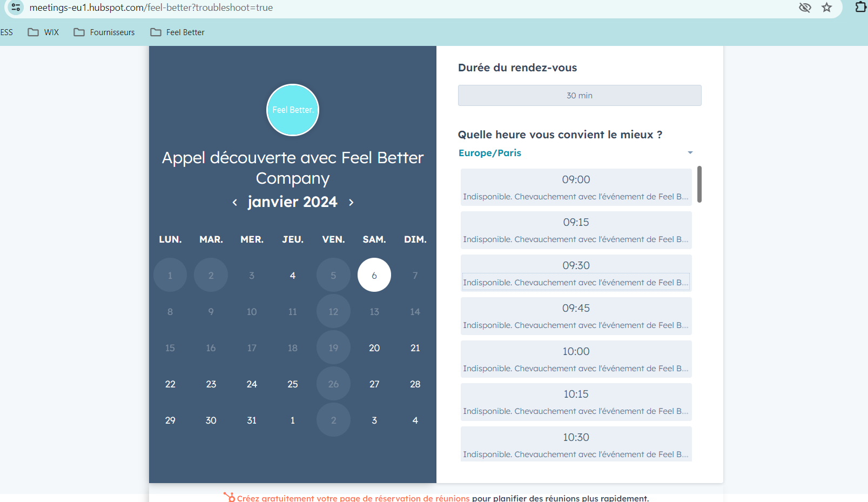Select the 10:00 time slot
The height and width of the screenshot is (502, 868).
click(576, 359)
